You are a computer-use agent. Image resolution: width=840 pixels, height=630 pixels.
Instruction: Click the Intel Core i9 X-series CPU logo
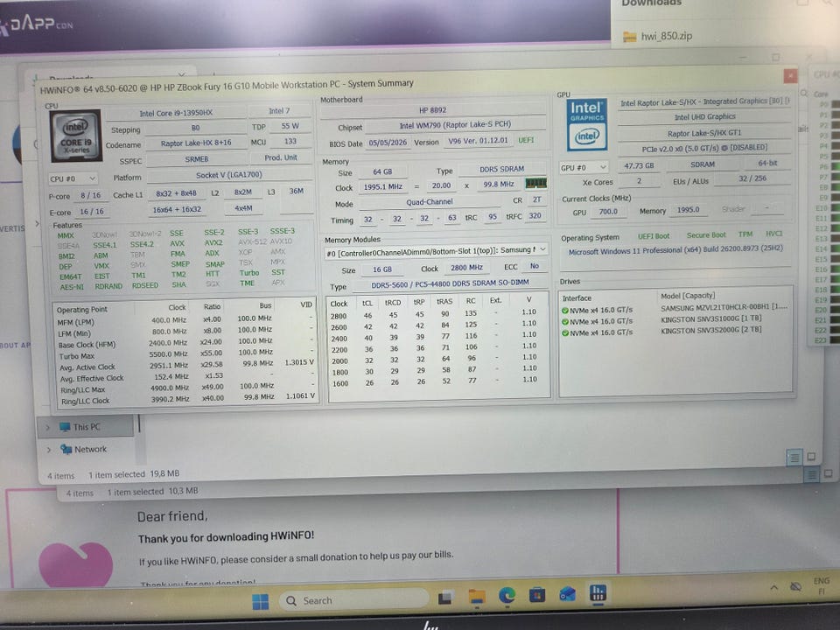[x=75, y=136]
